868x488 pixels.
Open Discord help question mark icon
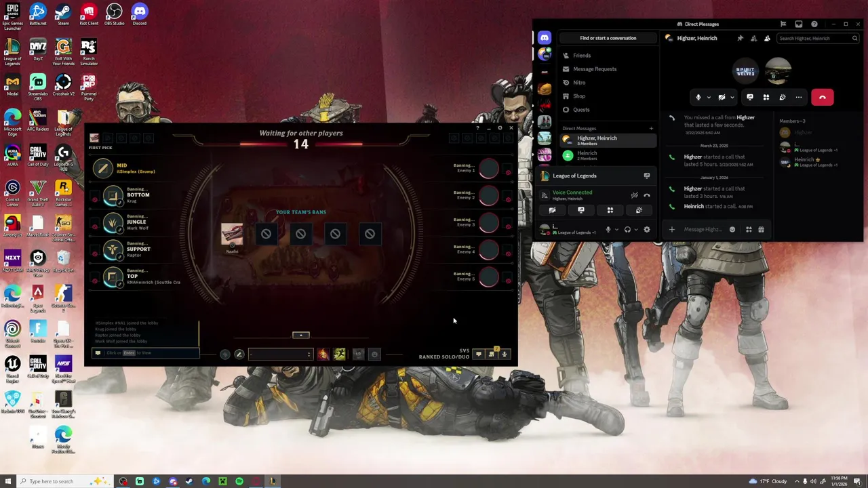tap(814, 24)
